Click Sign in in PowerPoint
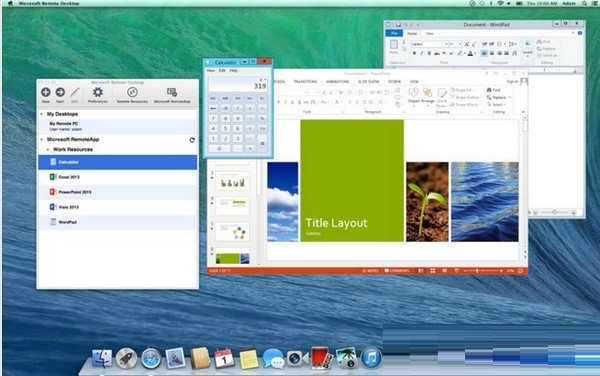This screenshot has height=376, width=600. pos(512,81)
